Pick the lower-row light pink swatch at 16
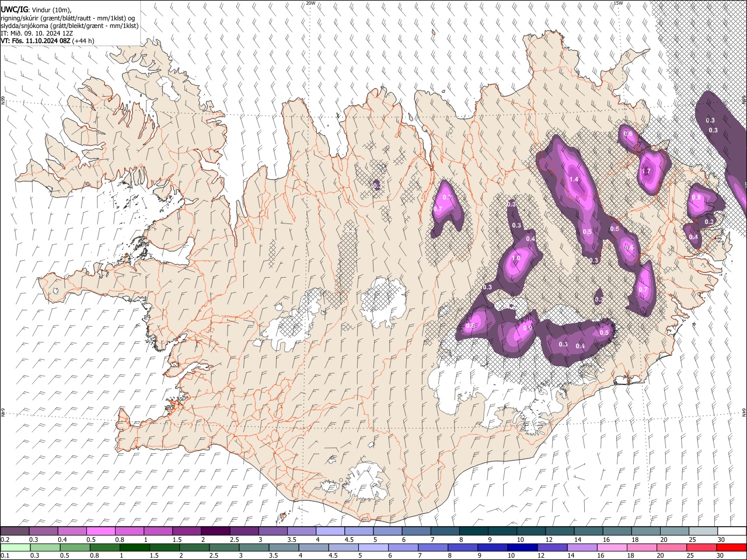Screen dimensions: 747x560 (x=612, y=547)
